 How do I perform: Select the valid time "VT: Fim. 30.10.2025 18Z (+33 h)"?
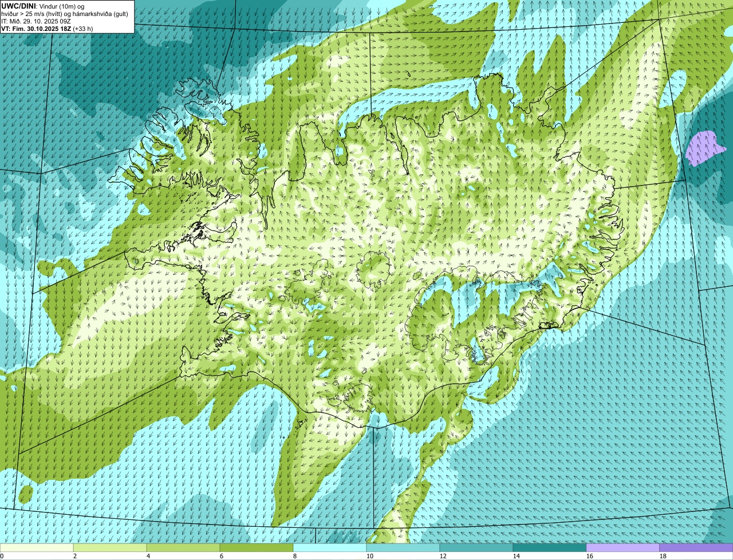47,28
